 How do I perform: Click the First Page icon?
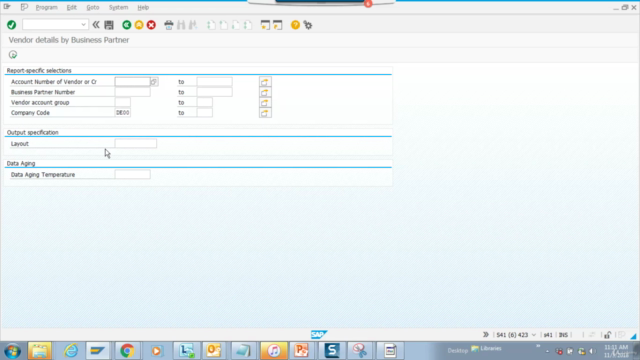(x=211, y=25)
